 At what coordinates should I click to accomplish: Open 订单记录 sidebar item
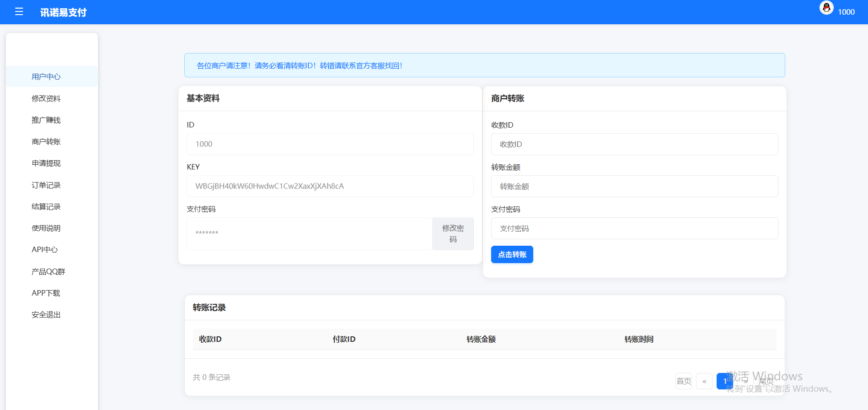46,185
